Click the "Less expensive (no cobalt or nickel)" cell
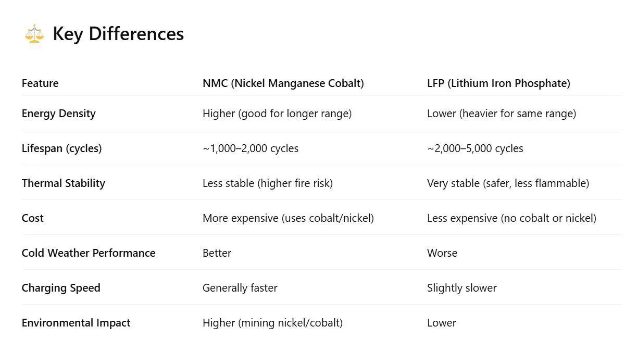The image size is (625, 364). [x=511, y=218]
